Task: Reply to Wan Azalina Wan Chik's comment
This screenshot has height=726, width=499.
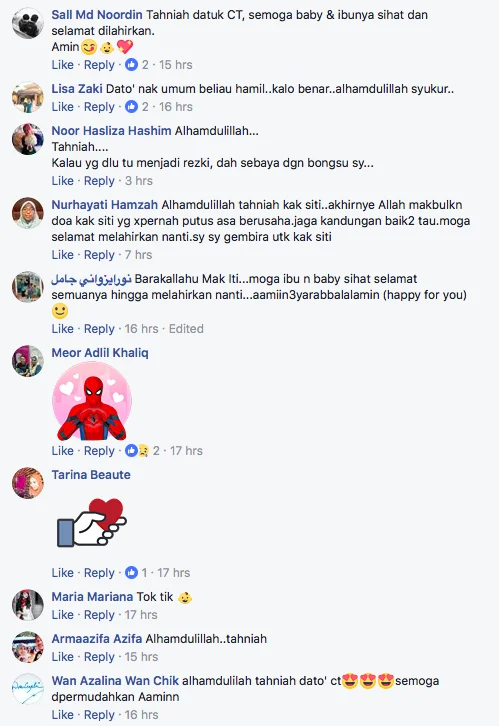Action: pyautogui.click(x=99, y=714)
